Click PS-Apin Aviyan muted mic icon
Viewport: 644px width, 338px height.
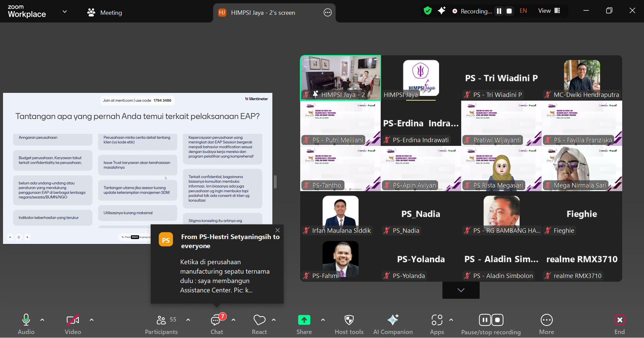click(x=387, y=185)
